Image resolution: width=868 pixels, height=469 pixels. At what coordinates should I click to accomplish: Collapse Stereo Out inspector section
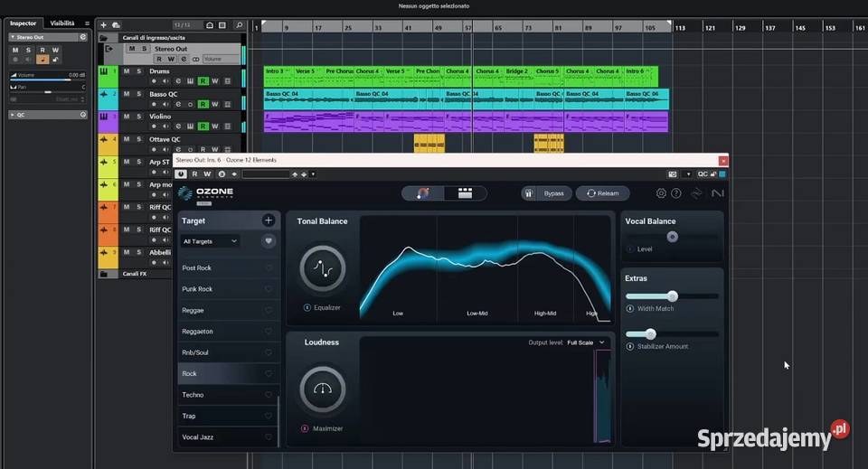12,37
